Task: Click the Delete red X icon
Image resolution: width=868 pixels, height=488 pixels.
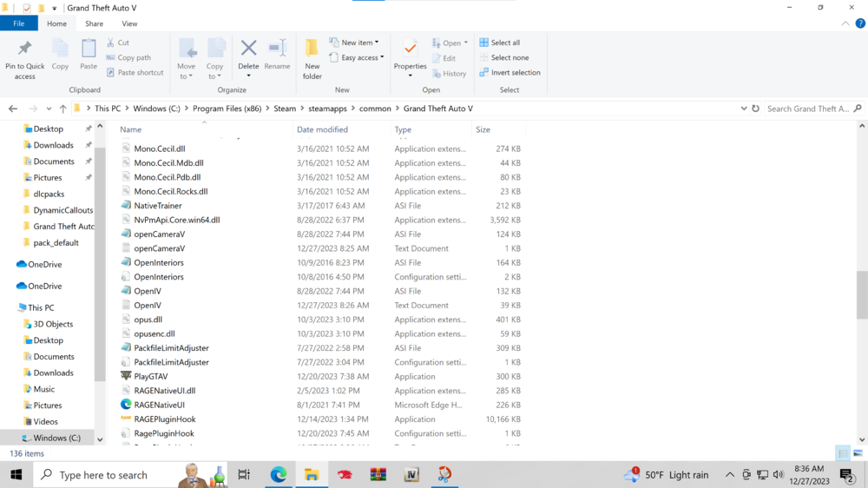Action: click(248, 48)
